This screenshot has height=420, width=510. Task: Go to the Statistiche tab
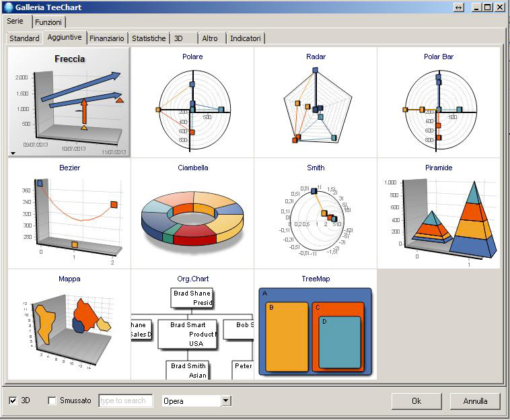149,38
